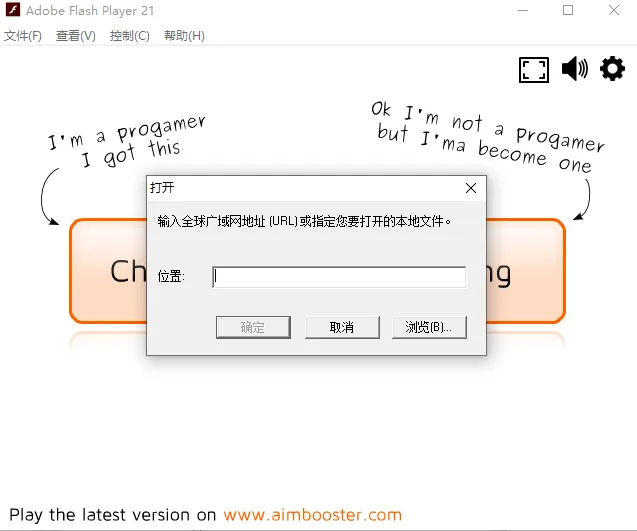
Task: Open the 控制(C) menu
Action: coord(130,36)
